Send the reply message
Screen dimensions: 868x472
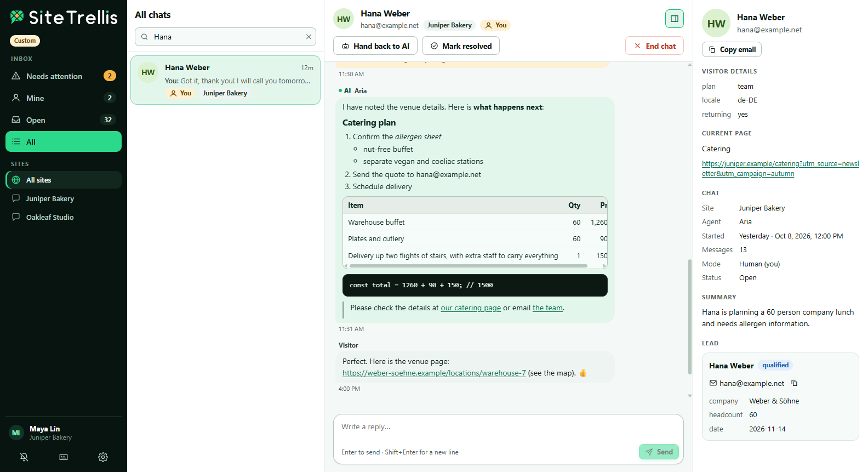pos(659,452)
